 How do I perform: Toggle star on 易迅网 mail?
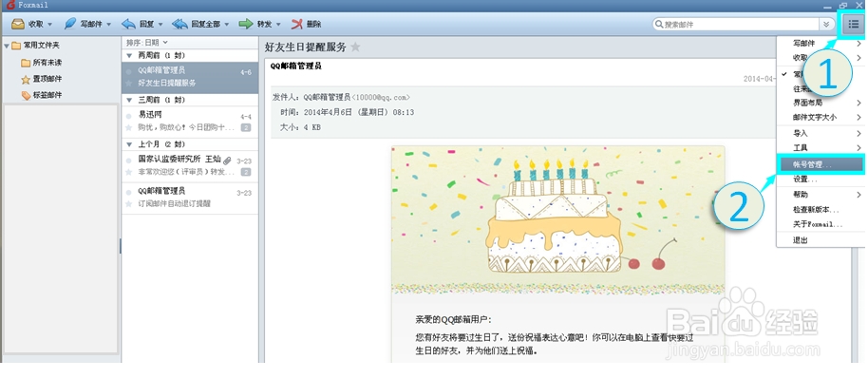click(x=129, y=128)
